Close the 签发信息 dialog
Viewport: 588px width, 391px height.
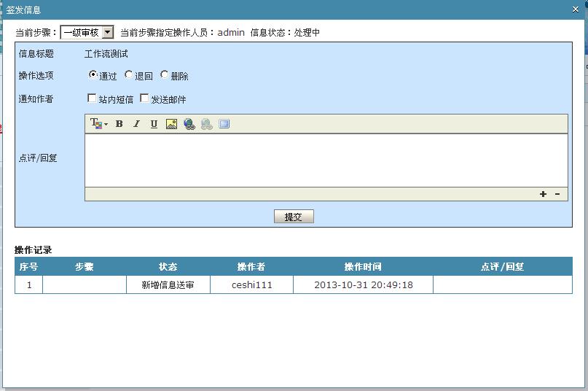[576, 9]
